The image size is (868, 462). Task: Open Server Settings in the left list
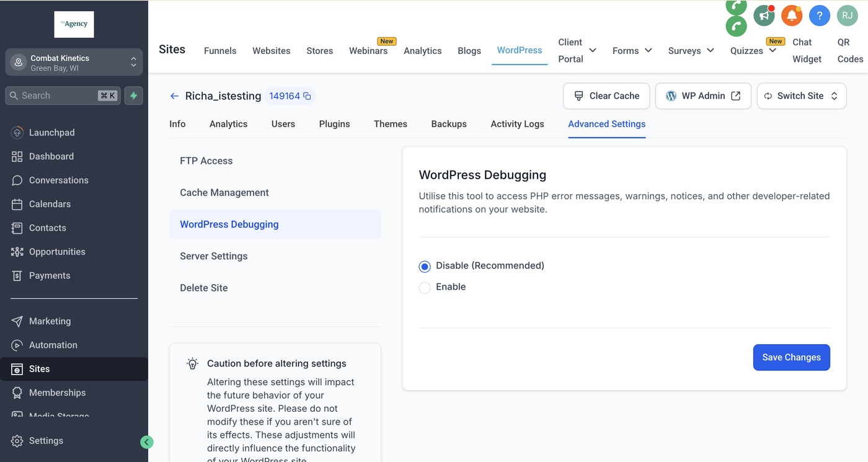[x=214, y=256]
